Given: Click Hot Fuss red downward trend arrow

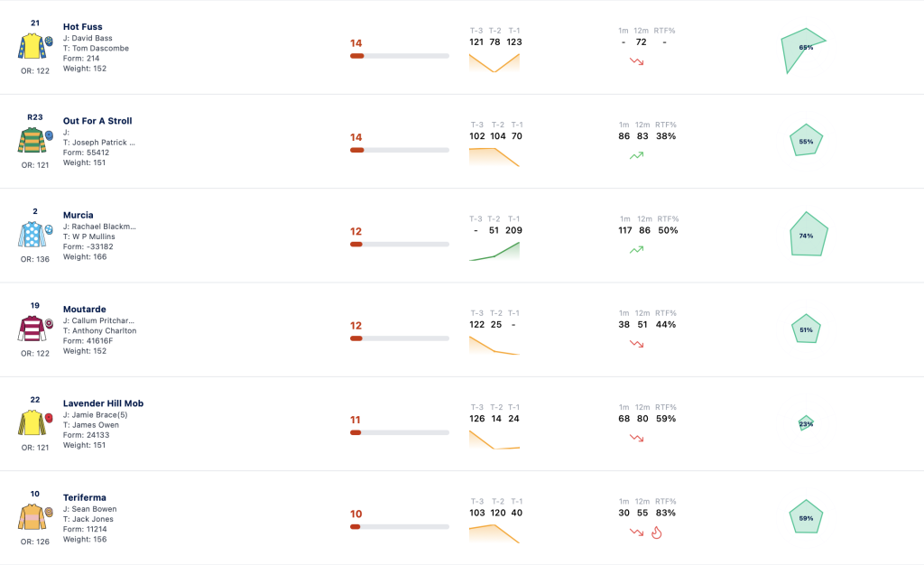Looking at the screenshot, I should (636, 61).
